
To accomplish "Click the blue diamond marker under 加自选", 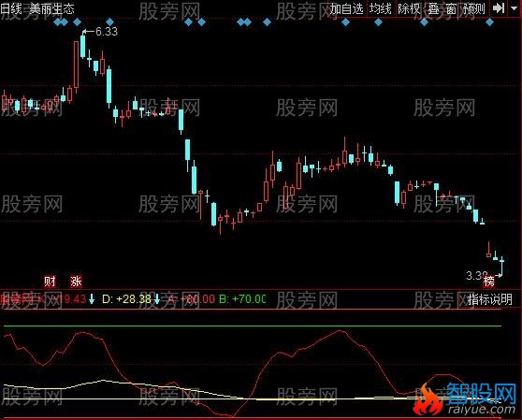I will click(345, 22).
